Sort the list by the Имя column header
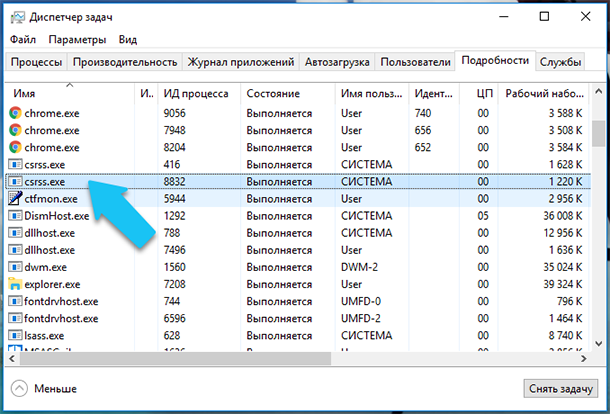610x414 pixels. point(24,94)
